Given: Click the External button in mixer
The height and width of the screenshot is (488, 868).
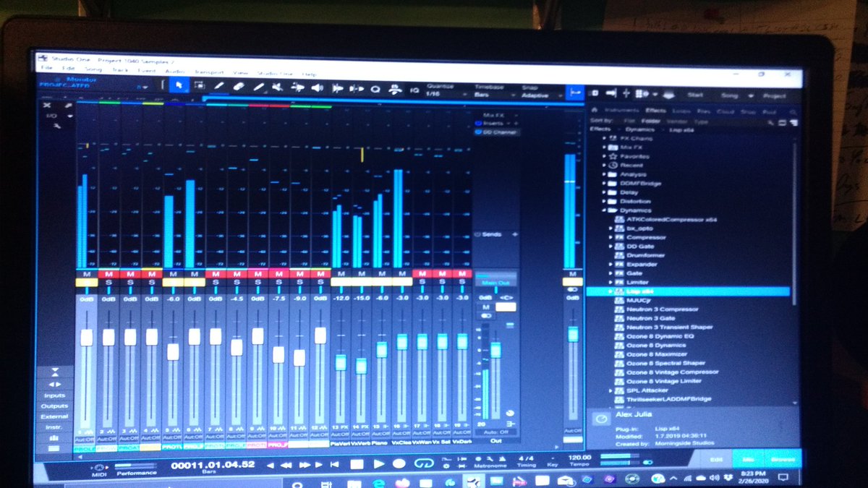Looking at the screenshot, I should (54, 416).
